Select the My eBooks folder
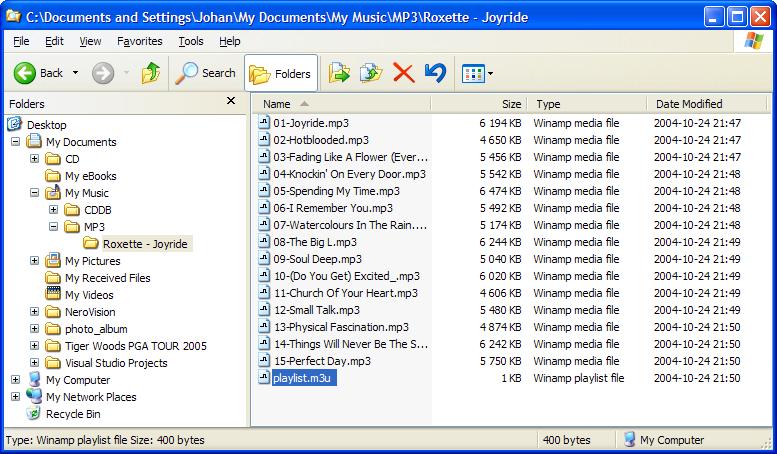Screen dimensions: 777x454 coord(91,176)
